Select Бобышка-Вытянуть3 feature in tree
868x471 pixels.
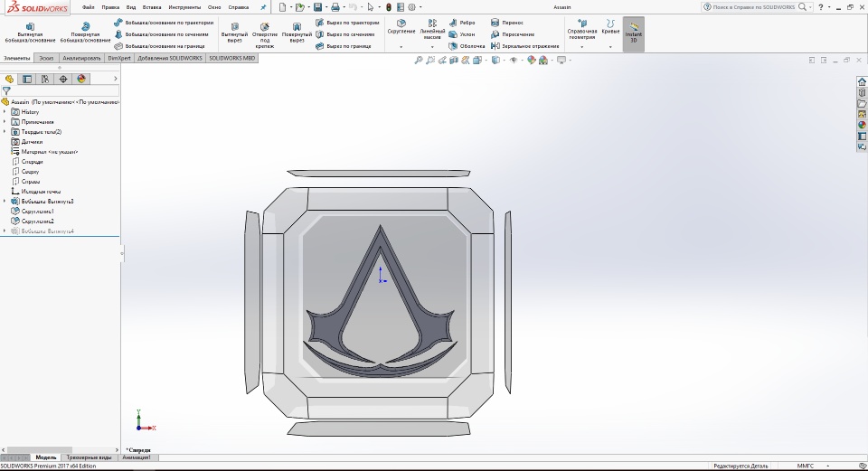point(47,201)
